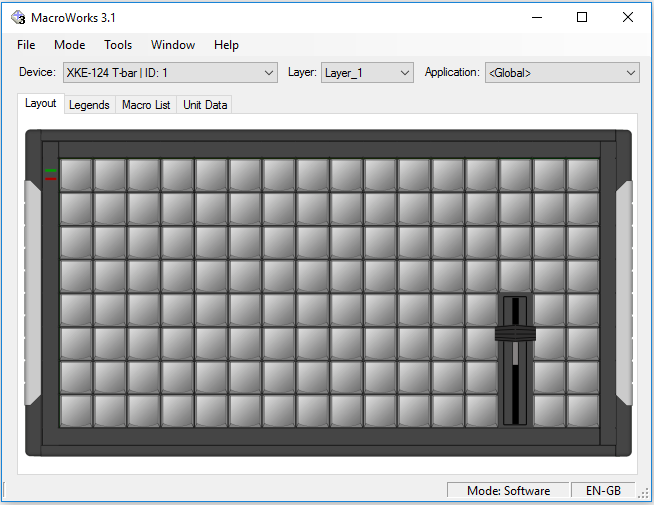
Task: Open the File menu
Action: [x=26, y=45]
